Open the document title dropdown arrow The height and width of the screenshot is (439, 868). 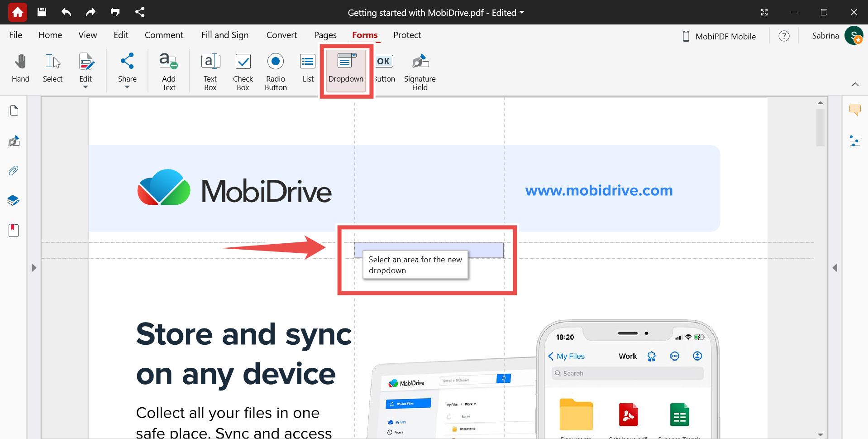(x=522, y=13)
